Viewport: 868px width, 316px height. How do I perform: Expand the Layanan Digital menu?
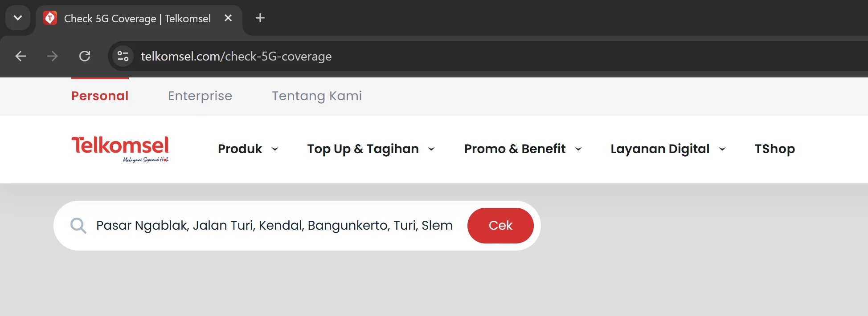click(x=668, y=149)
